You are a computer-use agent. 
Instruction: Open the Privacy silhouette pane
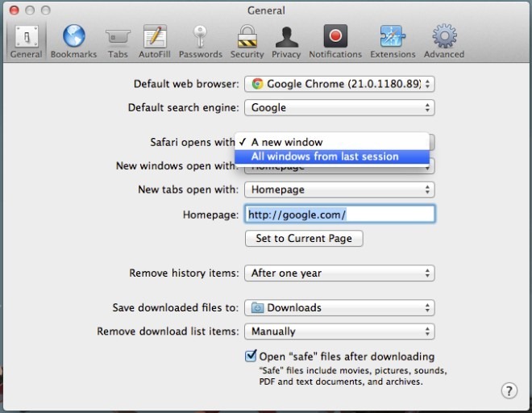(x=286, y=41)
